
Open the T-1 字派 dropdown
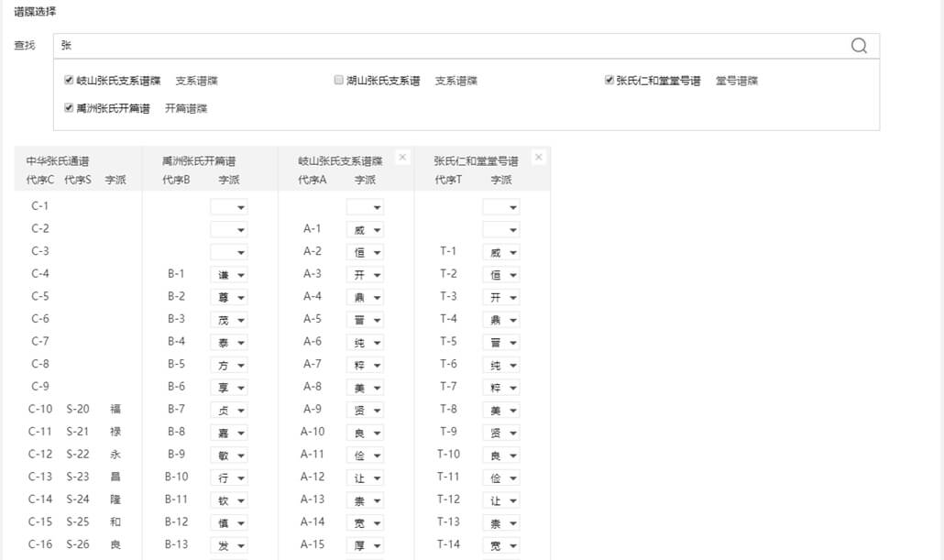pos(501,252)
